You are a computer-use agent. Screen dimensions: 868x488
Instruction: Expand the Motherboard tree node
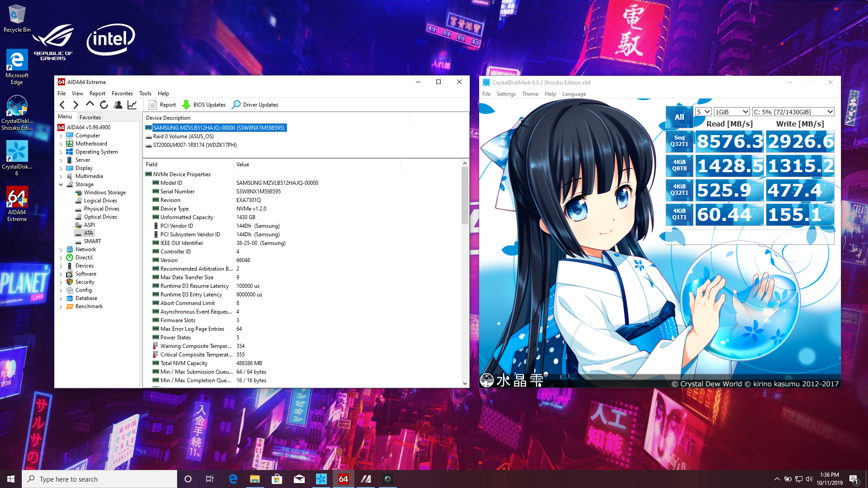tap(61, 144)
